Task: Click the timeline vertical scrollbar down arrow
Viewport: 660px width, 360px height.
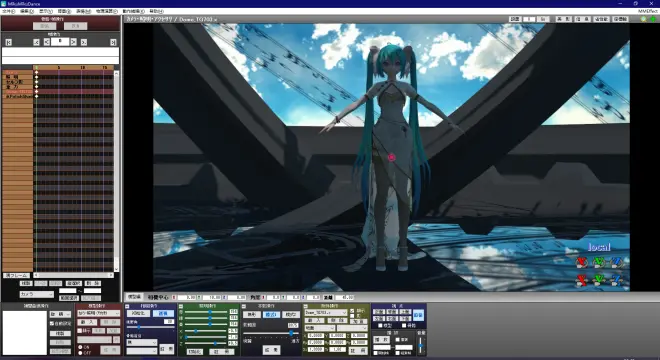Action: click(116, 269)
